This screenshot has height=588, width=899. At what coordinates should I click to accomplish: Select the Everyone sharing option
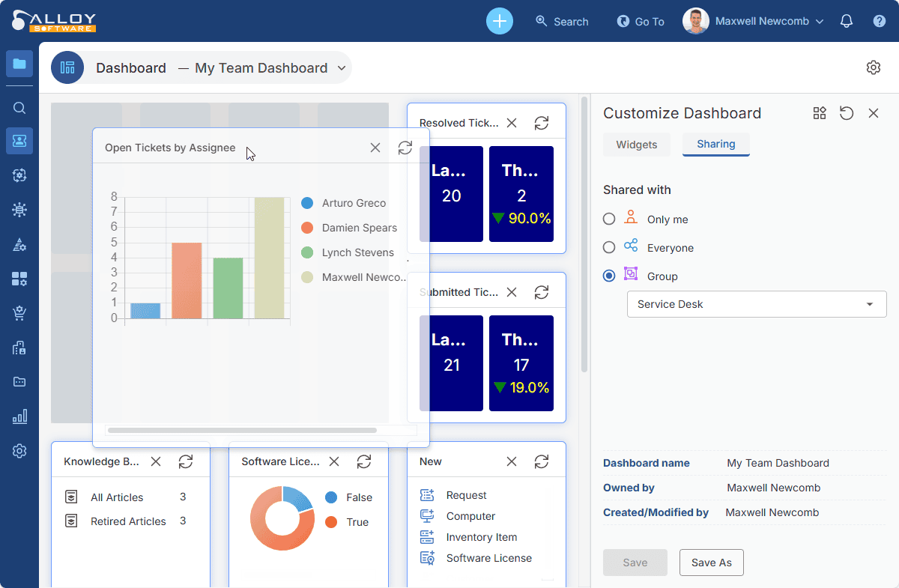tap(609, 247)
